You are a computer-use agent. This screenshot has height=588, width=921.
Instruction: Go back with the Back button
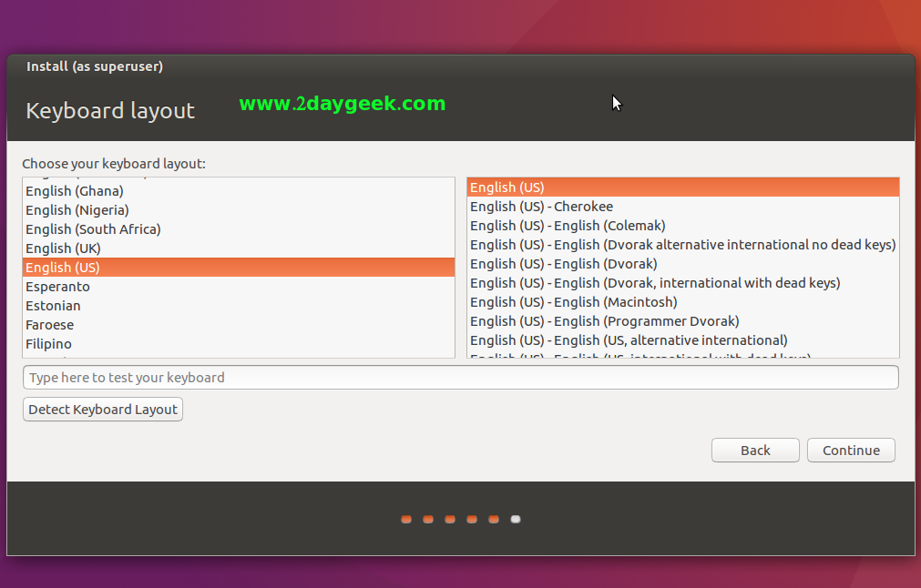pyautogui.click(x=755, y=451)
